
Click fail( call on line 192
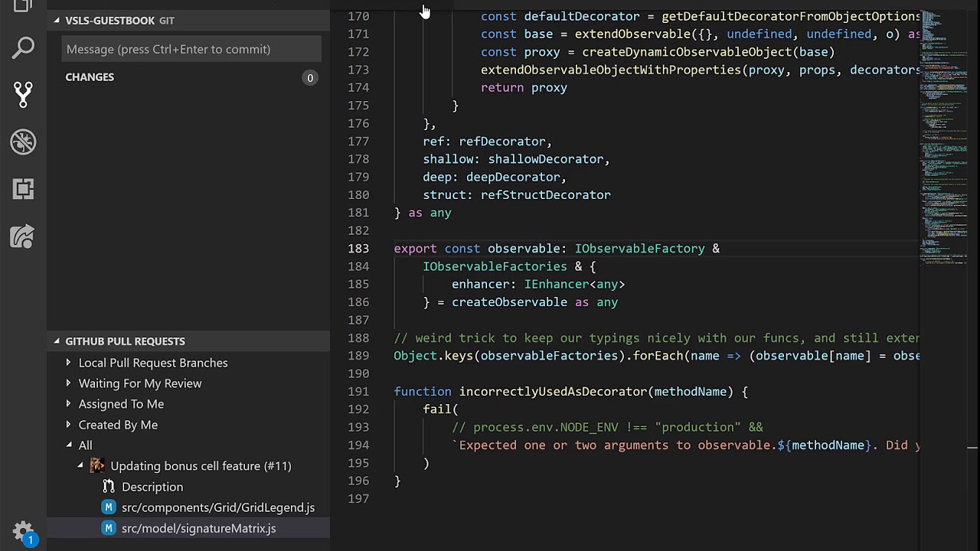point(440,409)
